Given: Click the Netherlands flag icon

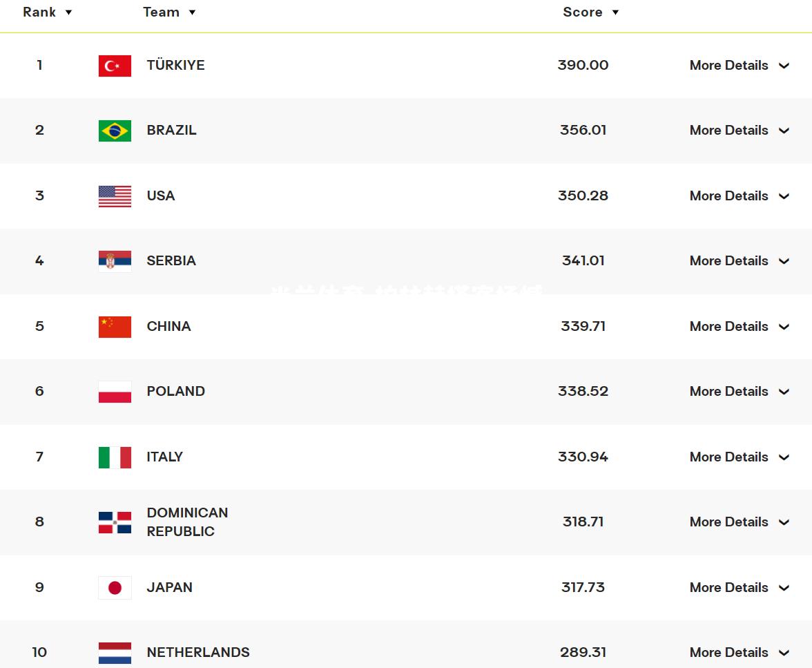Looking at the screenshot, I should (x=115, y=653).
